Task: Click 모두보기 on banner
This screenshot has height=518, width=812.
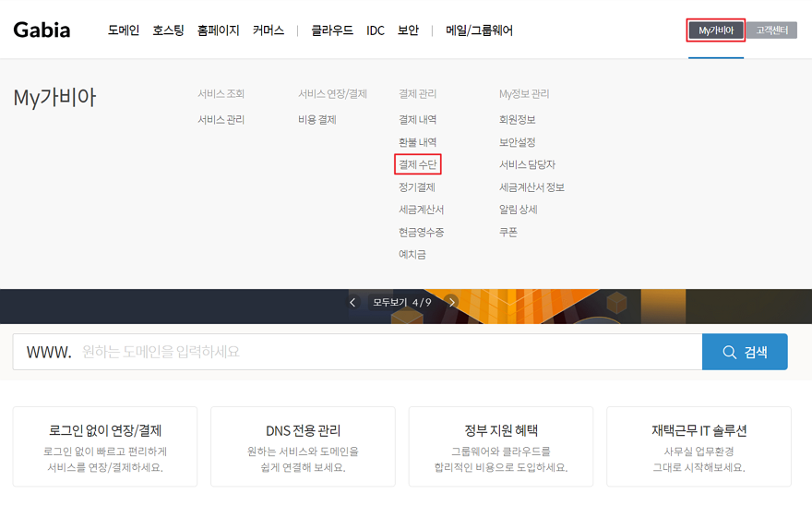Action: coord(390,302)
